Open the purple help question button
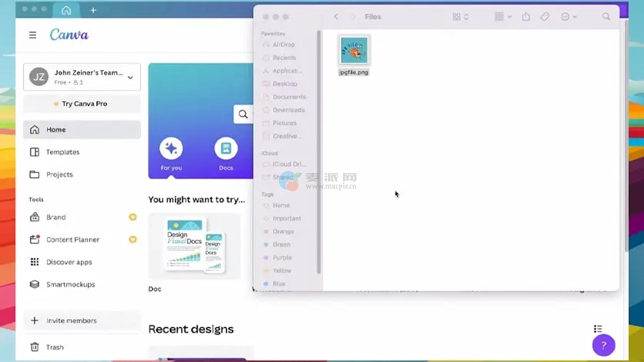 click(x=603, y=345)
